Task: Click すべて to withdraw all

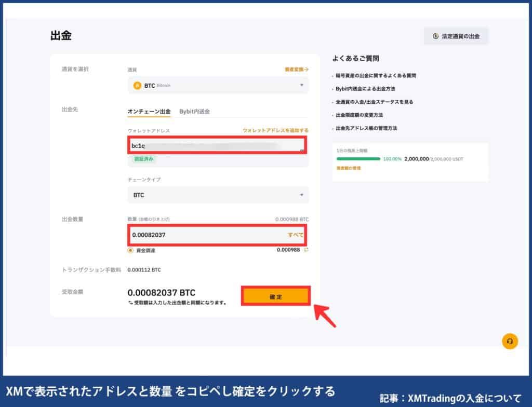Action: click(296, 235)
